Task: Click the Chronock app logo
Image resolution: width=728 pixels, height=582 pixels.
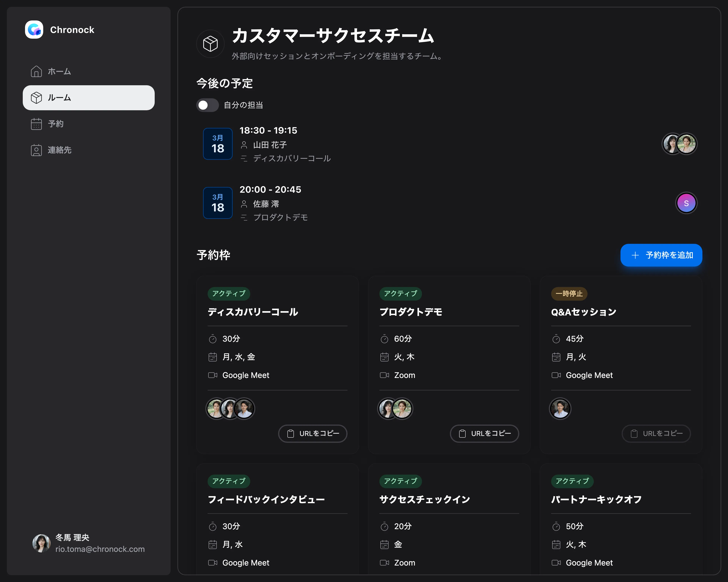Action: pyautogui.click(x=34, y=30)
